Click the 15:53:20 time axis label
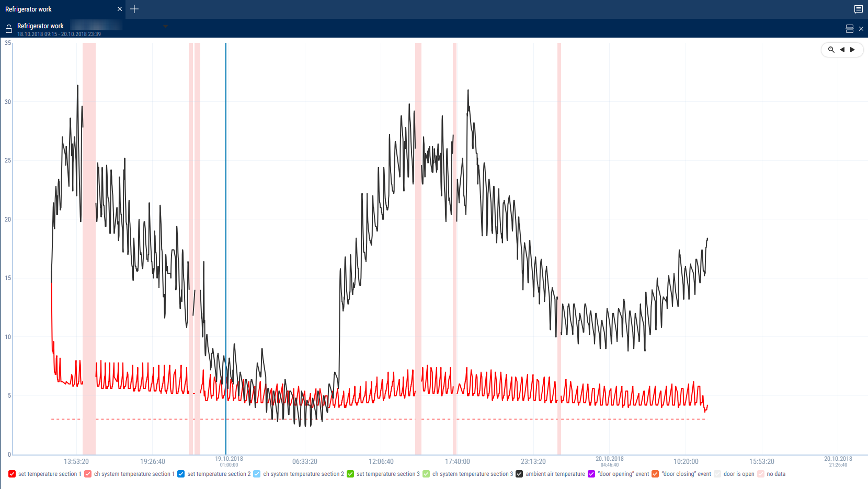The height and width of the screenshot is (489, 868). (x=762, y=461)
